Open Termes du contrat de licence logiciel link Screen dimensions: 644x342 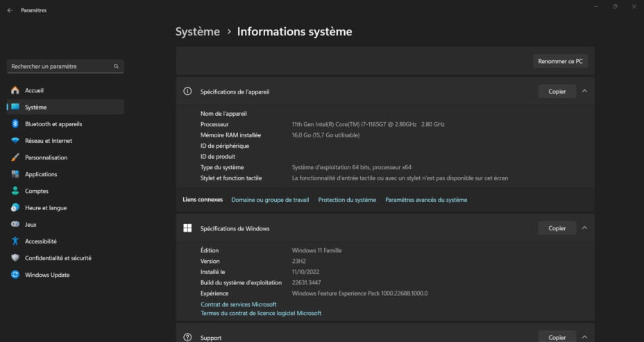point(261,313)
